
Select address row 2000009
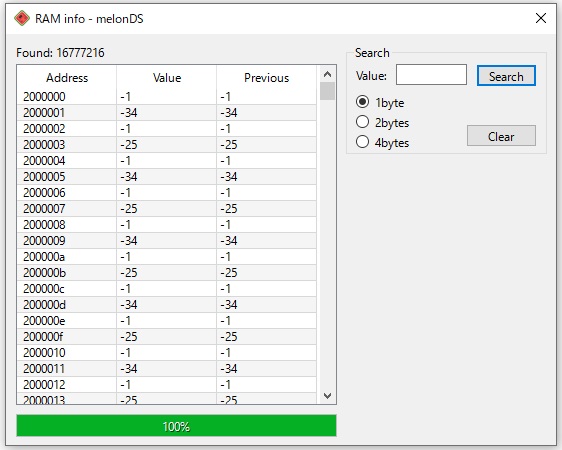click(x=167, y=241)
